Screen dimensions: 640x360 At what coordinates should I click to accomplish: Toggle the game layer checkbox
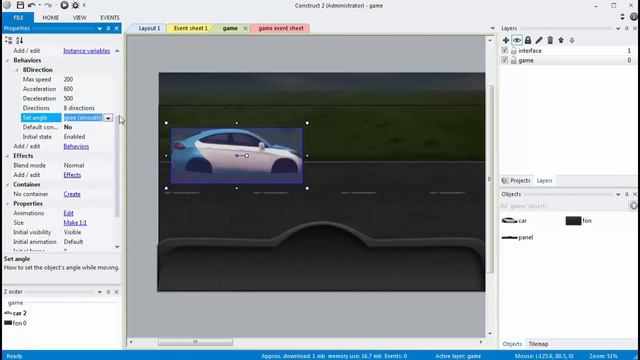point(505,60)
